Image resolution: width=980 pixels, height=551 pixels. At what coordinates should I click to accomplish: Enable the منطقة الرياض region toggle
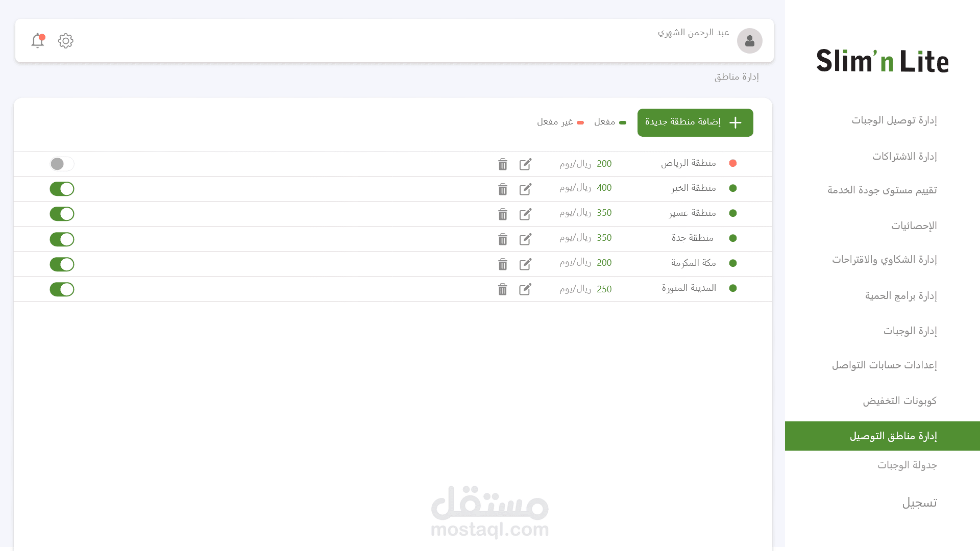click(62, 164)
